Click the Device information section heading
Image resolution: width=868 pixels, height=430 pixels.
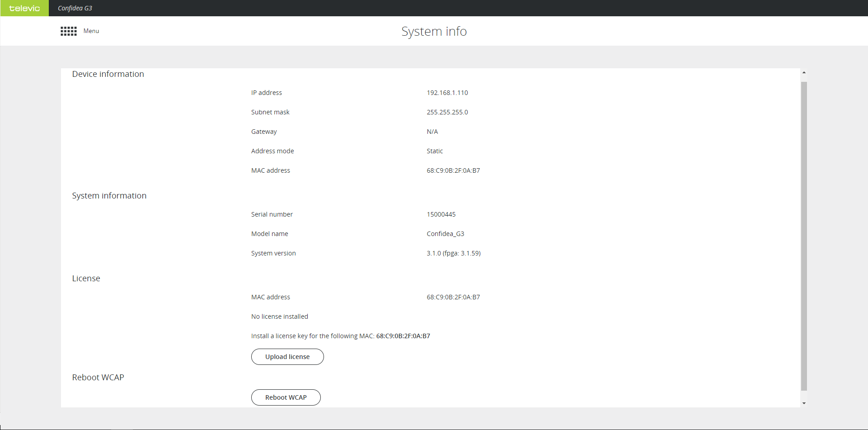coord(108,74)
